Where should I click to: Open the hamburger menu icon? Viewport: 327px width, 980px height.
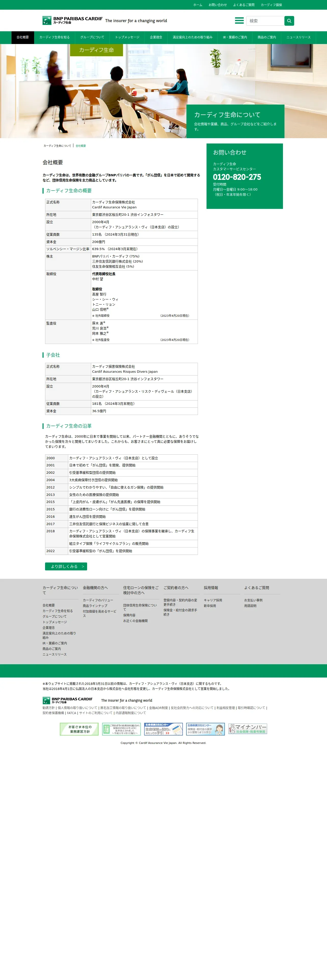click(x=239, y=21)
